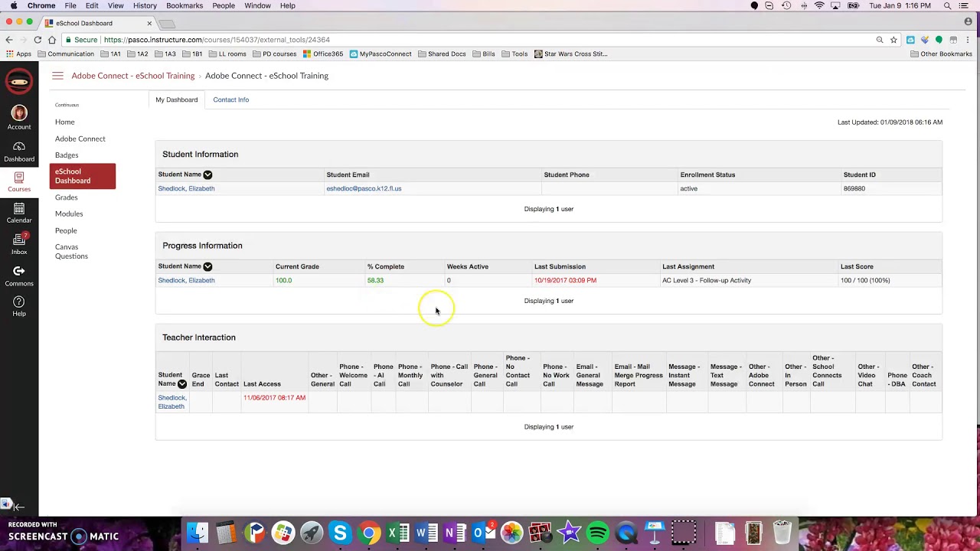Open the People menu in menu bar

(x=224, y=5)
